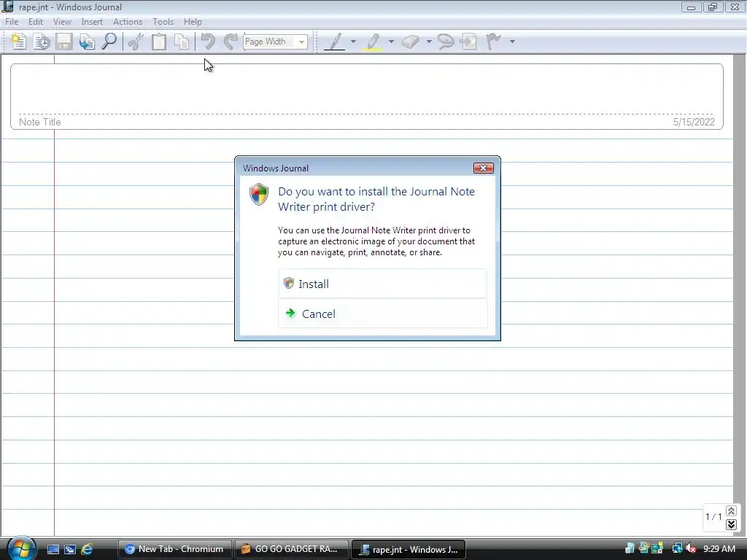Click the muted volume tray icon
The image size is (747, 560).
coord(692,548)
